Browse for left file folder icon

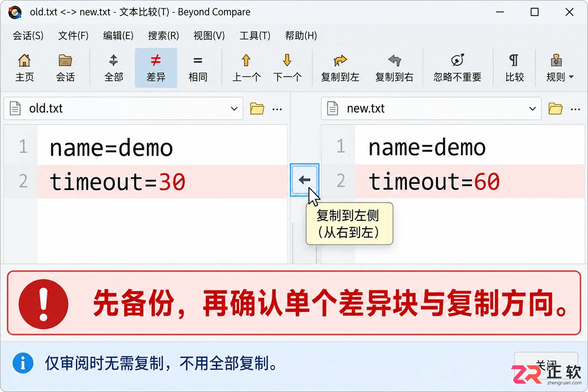[257, 109]
